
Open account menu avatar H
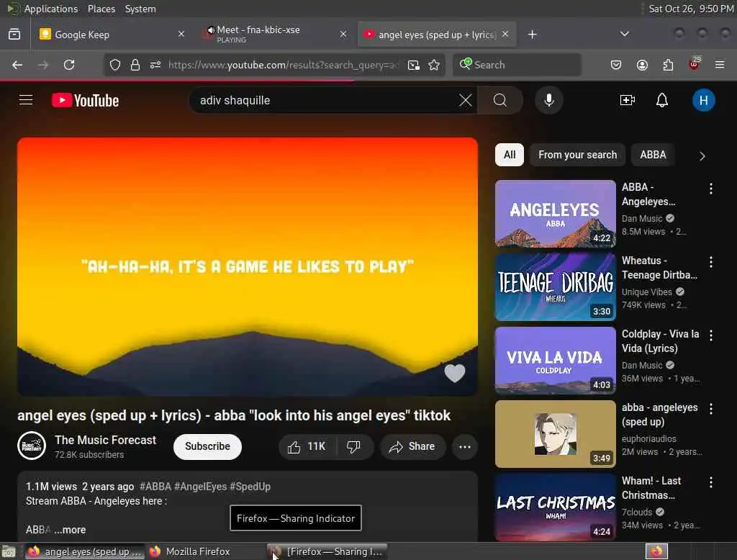tap(703, 100)
